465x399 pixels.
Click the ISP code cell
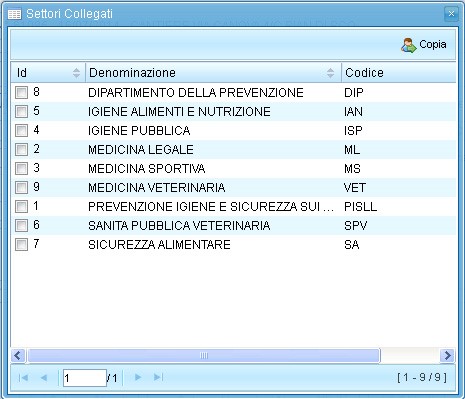tap(353, 131)
